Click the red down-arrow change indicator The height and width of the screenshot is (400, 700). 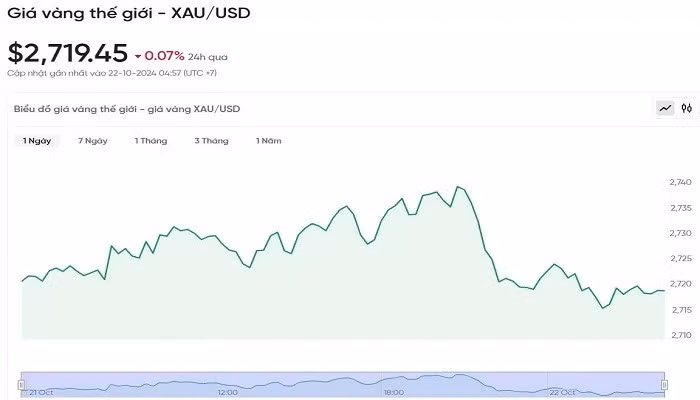pos(137,56)
